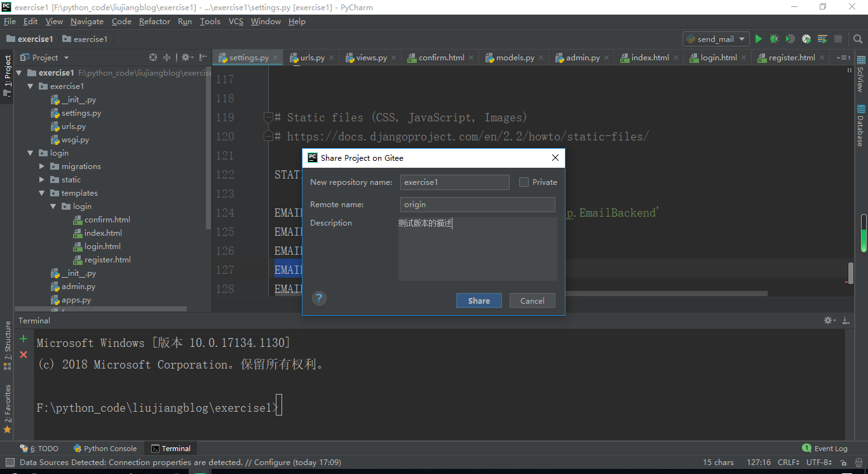Switch to the confirm.html tab
The image size is (868, 474).
(x=441, y=58)
